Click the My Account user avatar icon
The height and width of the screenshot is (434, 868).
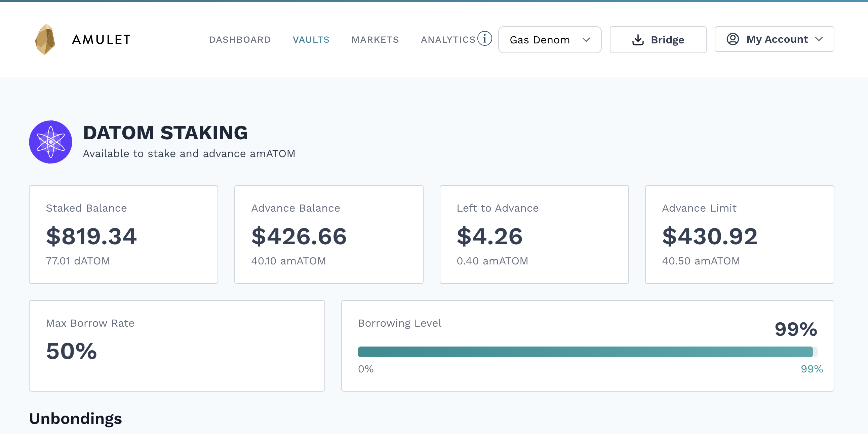point(733,39)
